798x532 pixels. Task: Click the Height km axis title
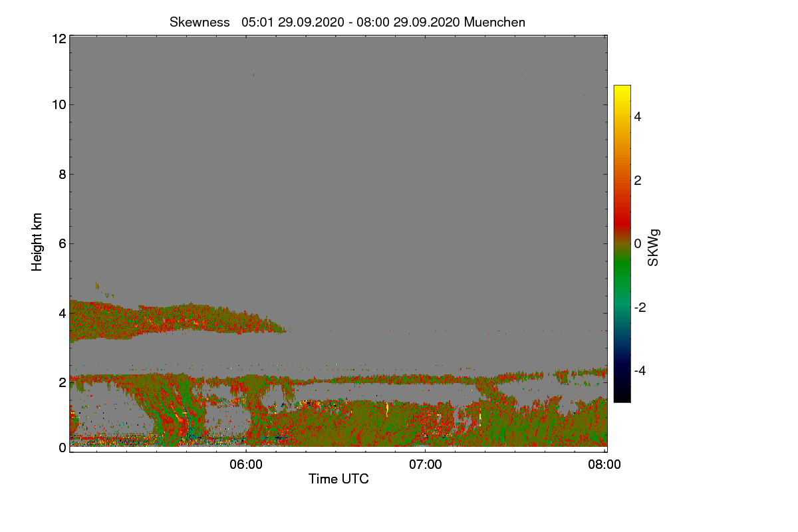[x=37, y=241]
